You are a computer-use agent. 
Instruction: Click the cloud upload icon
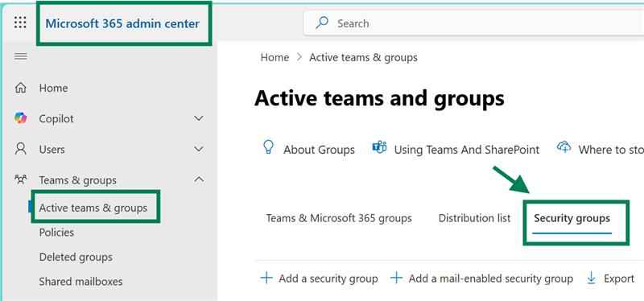point(564,147)
